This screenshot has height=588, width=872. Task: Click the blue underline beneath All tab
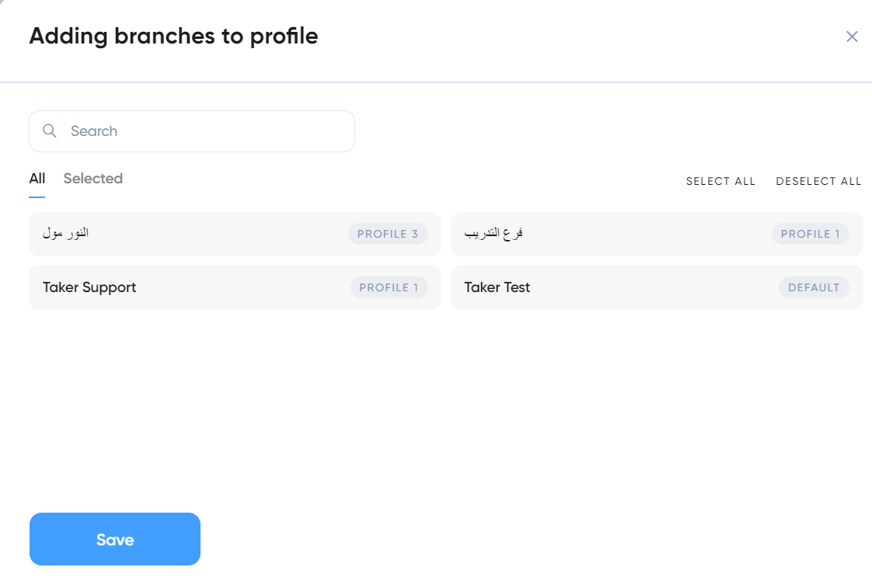pyautogui.click(x=37, y=197)
